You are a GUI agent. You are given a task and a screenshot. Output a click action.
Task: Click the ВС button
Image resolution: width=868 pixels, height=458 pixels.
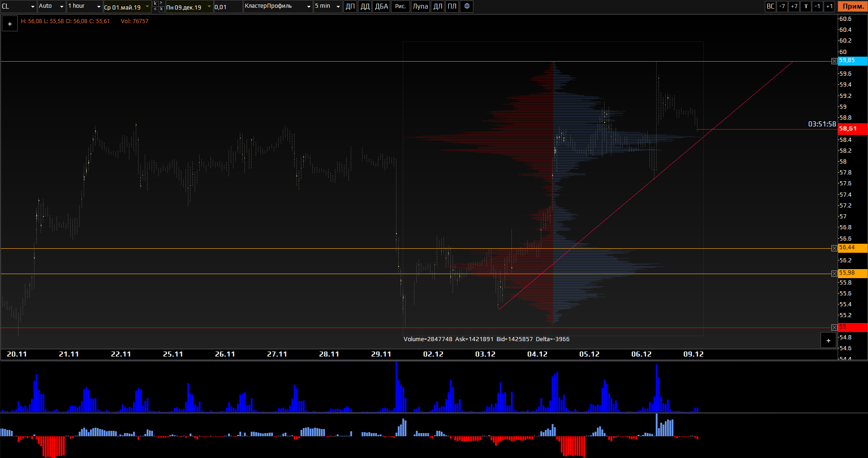point(770,6)
